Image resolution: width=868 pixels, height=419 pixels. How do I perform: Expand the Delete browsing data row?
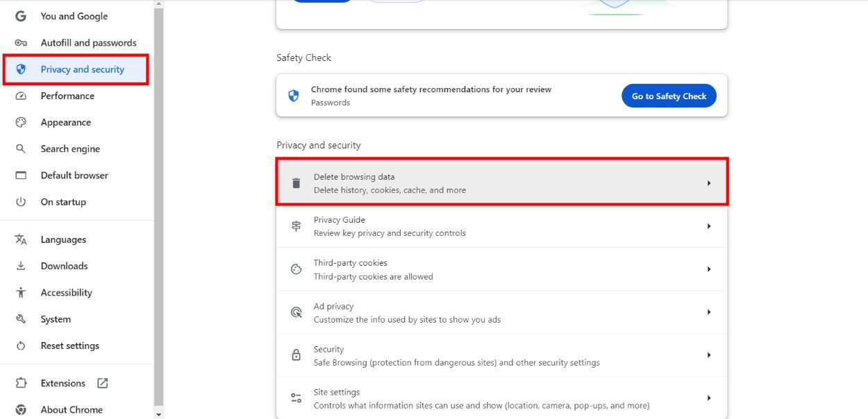709,182
